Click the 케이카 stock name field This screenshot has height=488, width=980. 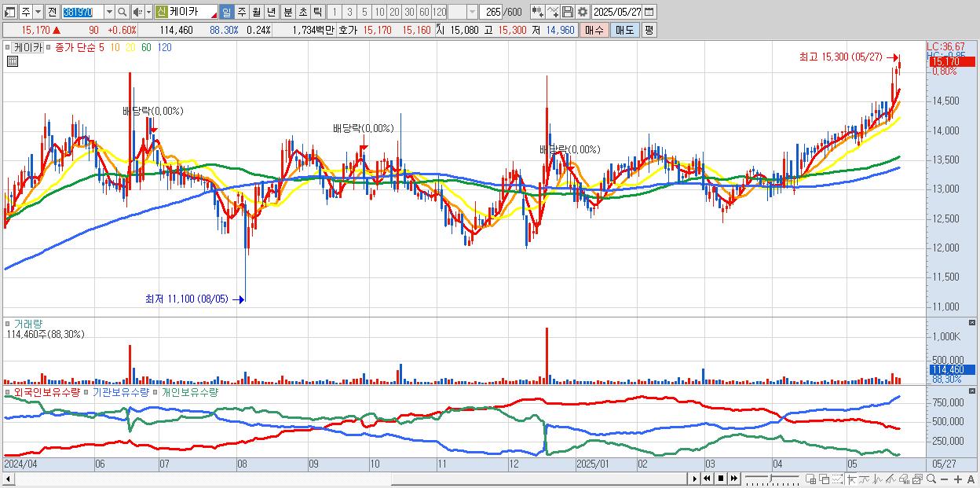point(193,12)
